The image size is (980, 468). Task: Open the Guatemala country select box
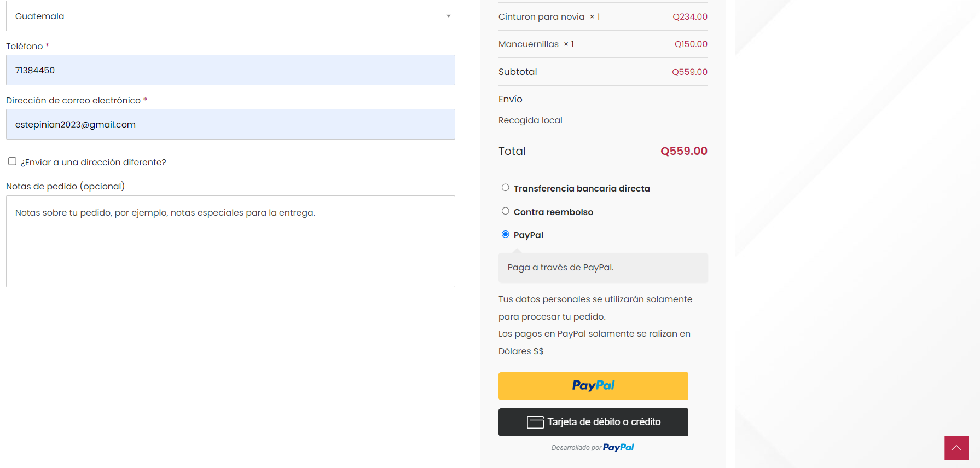coord(230,16)
